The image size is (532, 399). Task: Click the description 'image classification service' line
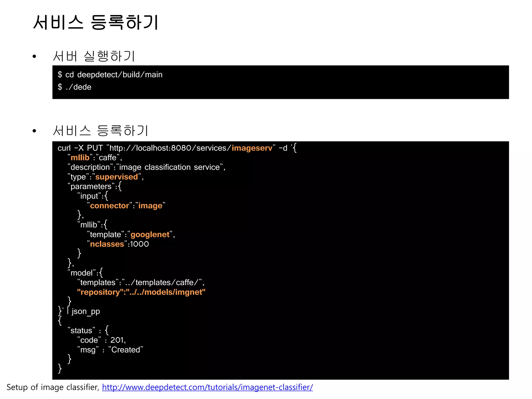(x=147, y=167)
